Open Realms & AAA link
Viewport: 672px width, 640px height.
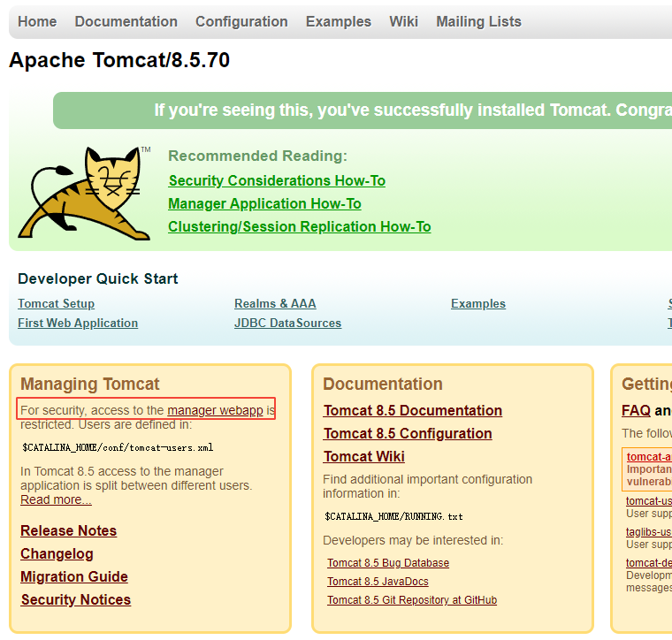pyautogui.click(x=275, y=303)
